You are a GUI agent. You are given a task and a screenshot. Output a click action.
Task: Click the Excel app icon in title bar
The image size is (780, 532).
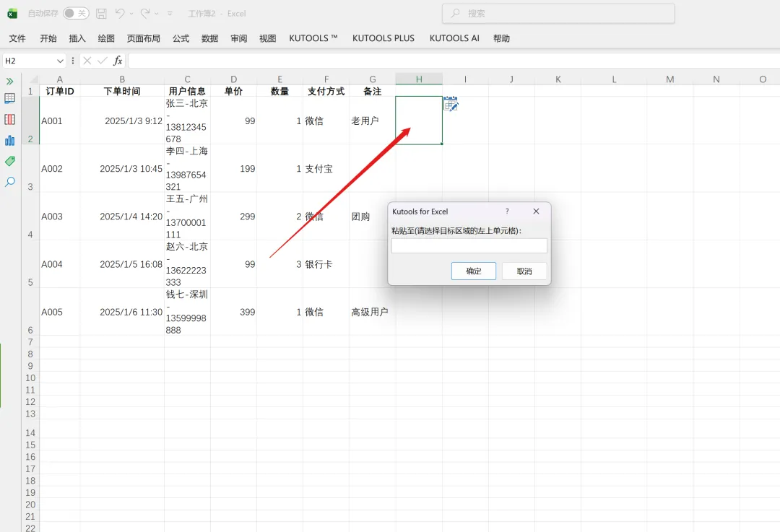pyautogui.click(x=12, y=14)
